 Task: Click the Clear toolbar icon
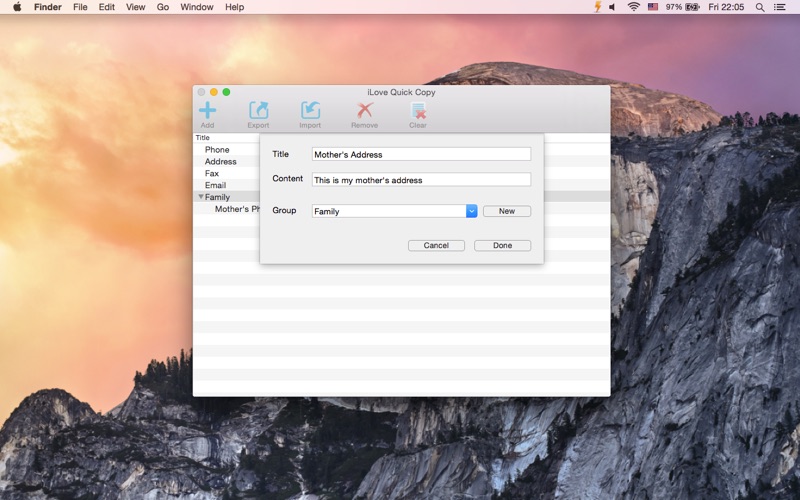pos(418,110)
